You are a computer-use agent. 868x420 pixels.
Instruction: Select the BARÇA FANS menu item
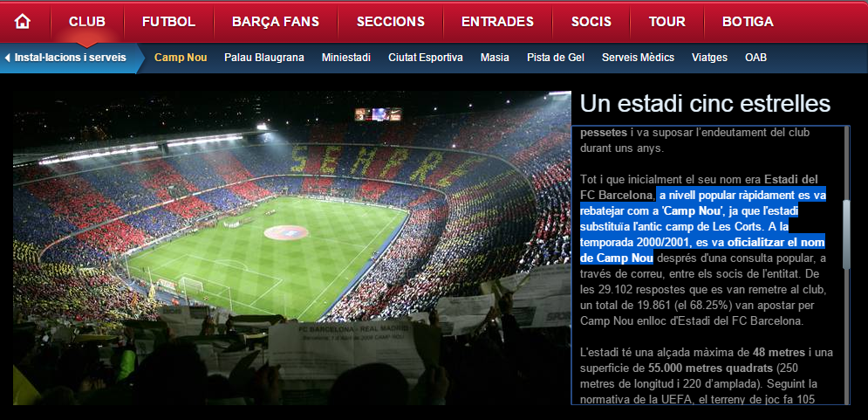[x=276, y=22]
